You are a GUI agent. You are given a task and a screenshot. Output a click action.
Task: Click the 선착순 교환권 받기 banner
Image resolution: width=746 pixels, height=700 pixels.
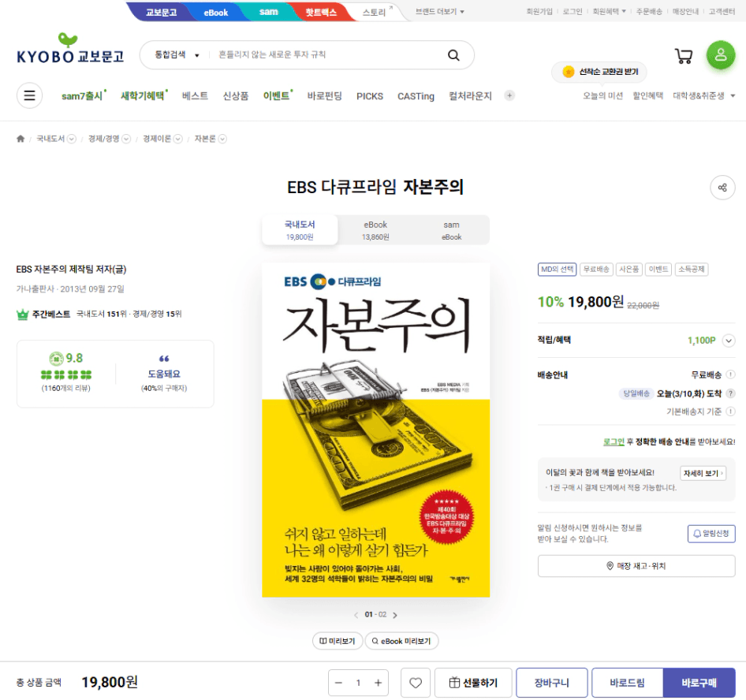pos(599,72)
